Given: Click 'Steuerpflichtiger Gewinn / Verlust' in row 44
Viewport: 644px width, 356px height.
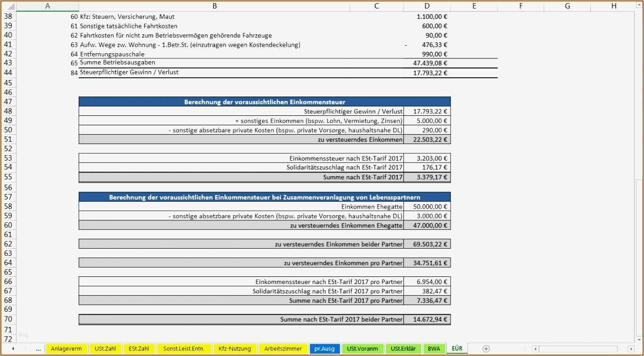Looking at the screenshot, I should pos(129,73).
